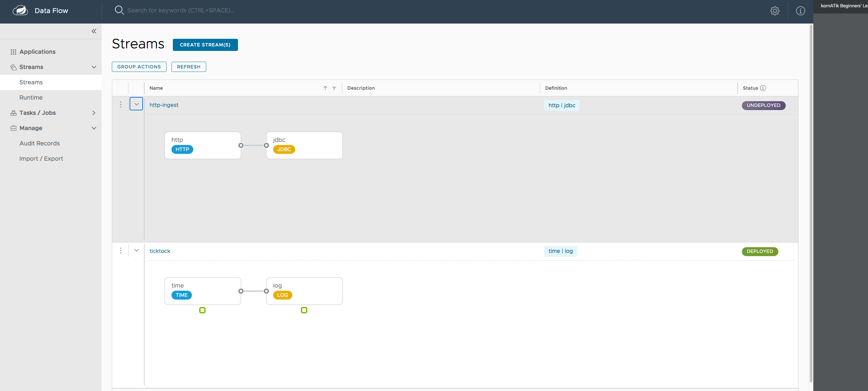Collapse sidebar with double-chevron icon

point(94,31)
